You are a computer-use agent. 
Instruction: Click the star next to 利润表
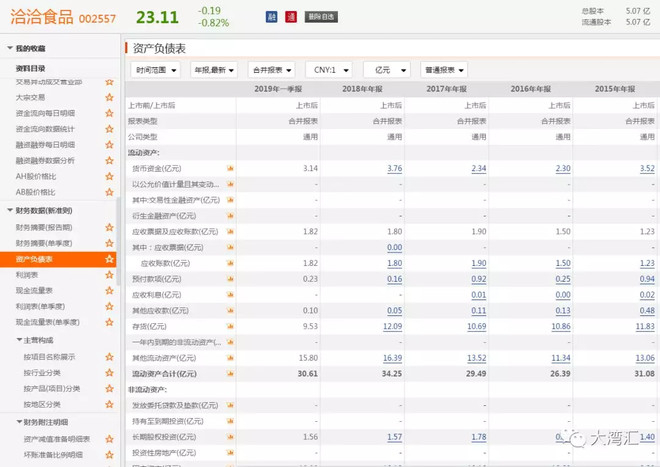109,275
